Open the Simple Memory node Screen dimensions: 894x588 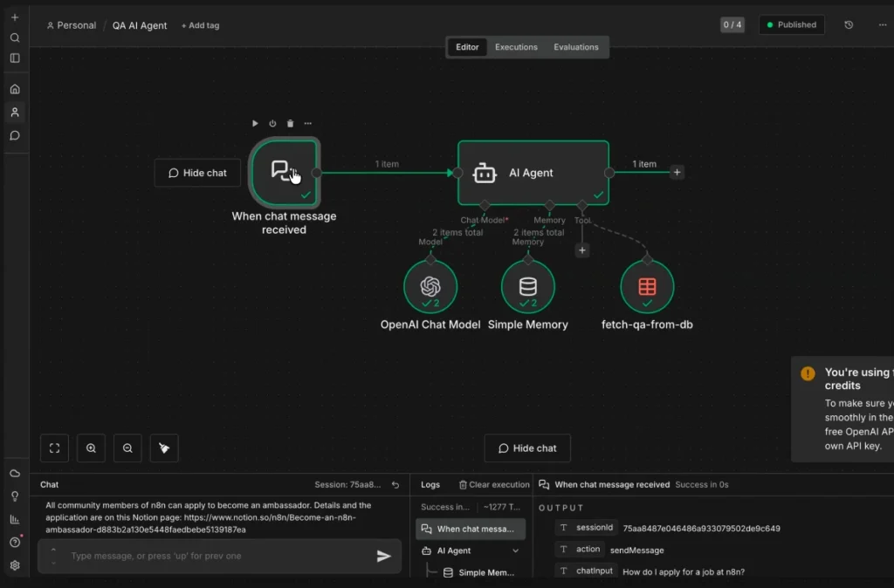[528, 286]
